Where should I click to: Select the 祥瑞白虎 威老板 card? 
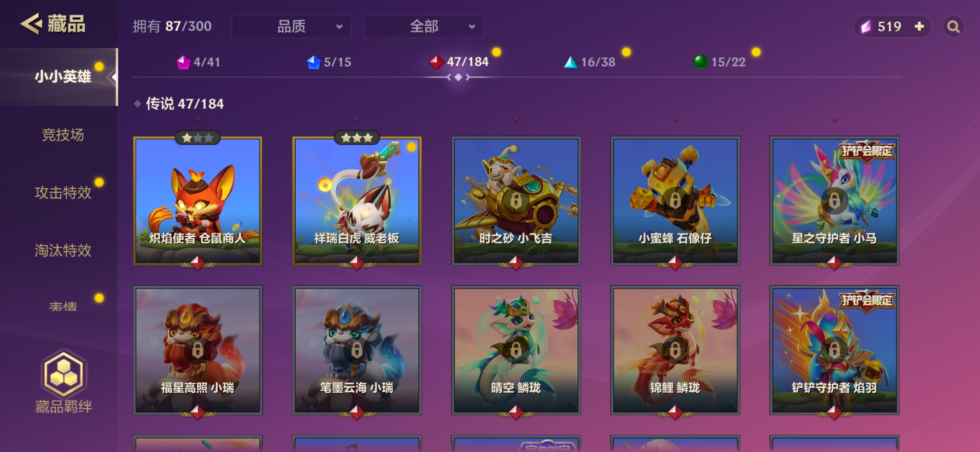pos(357,201)
